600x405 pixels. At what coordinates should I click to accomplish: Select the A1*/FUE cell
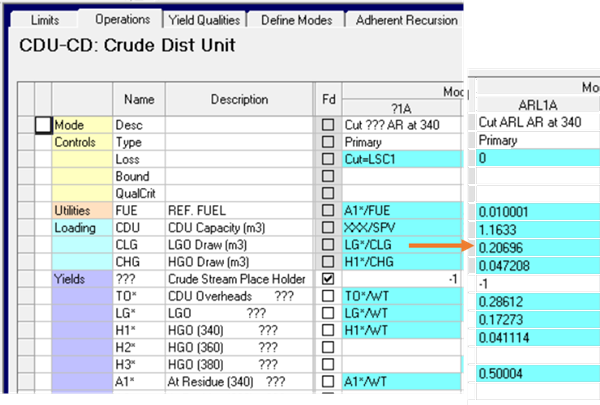click(x=400, y=211)
